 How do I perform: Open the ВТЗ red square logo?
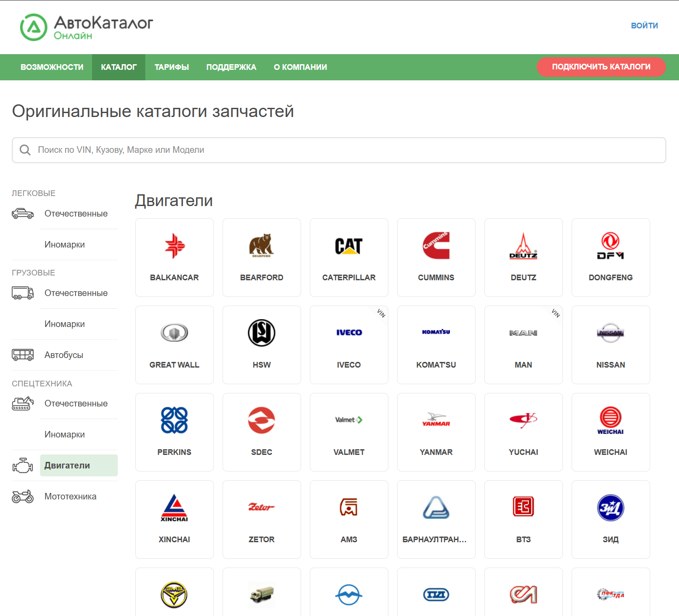pos(523,507)
